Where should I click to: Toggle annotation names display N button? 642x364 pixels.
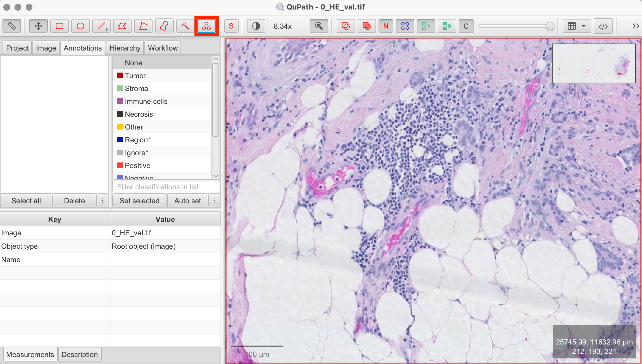pos(386,26)
